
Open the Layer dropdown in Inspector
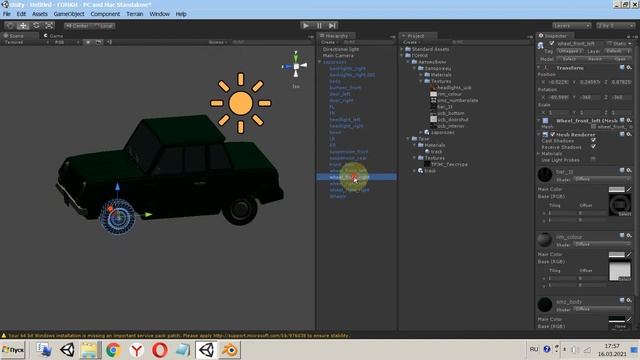617,51
